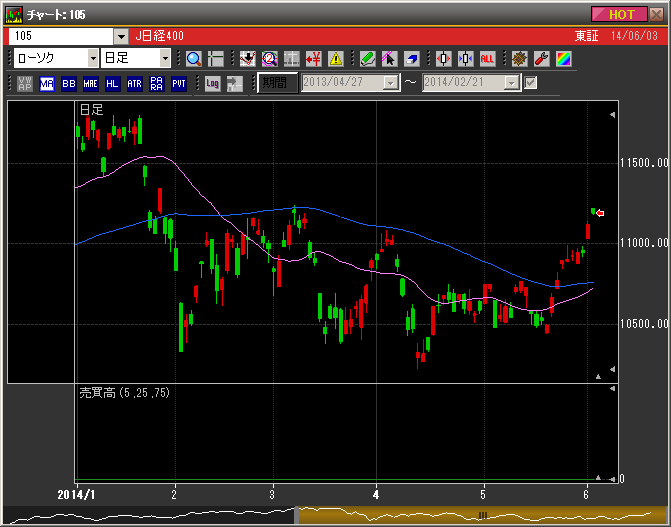Toggle the MA moving average indicator
671x527 pixels.
point(47,83)
